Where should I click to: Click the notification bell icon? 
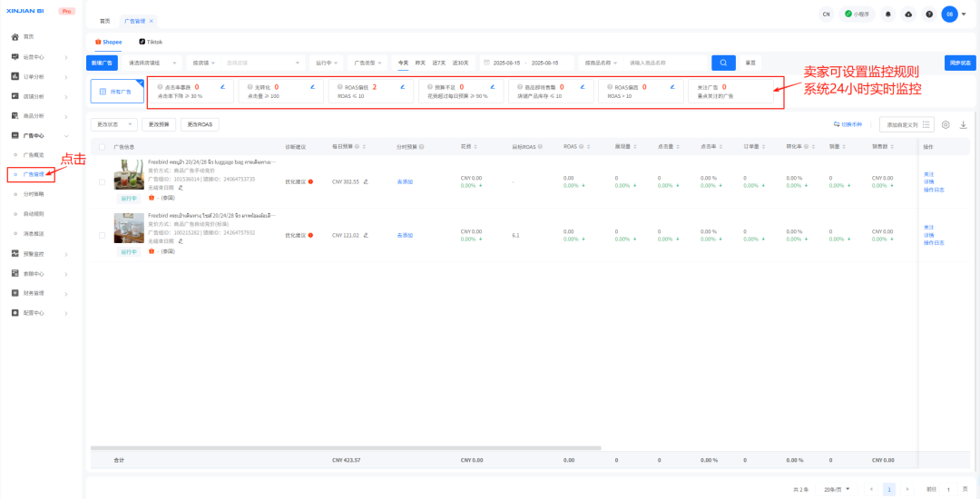(887, 14)
